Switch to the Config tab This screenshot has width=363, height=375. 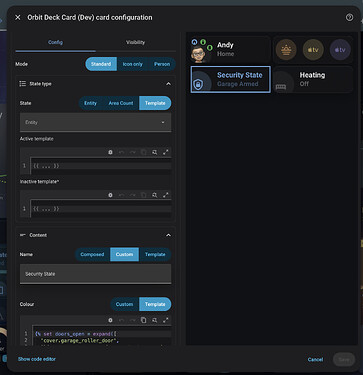(55, 42)
